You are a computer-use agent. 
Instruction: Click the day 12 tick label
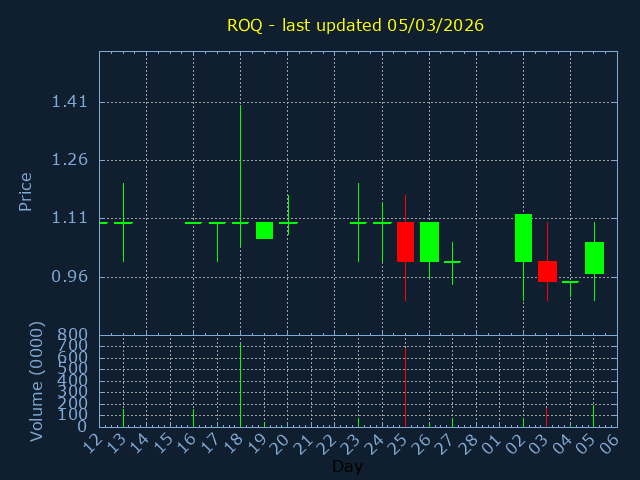[x=92, y=442]
